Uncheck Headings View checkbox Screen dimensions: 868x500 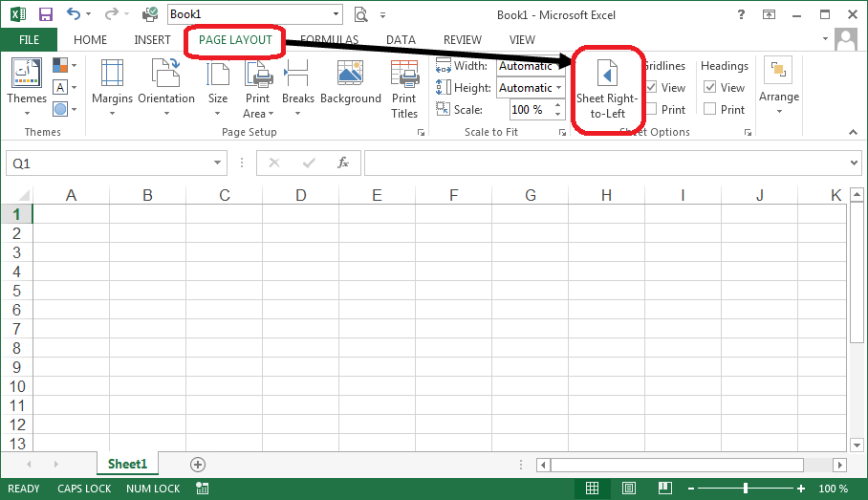click(x=709, y=87)
